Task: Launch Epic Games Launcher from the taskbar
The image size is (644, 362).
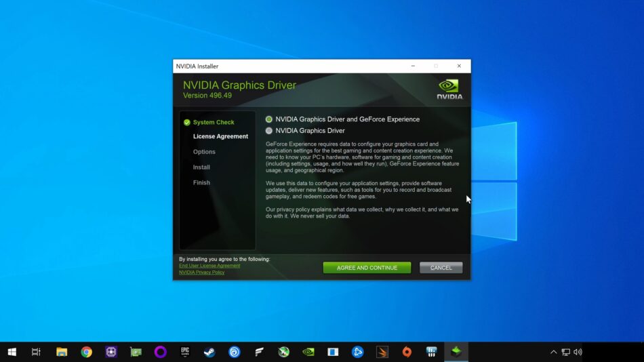Action: [x=185, y=352]
